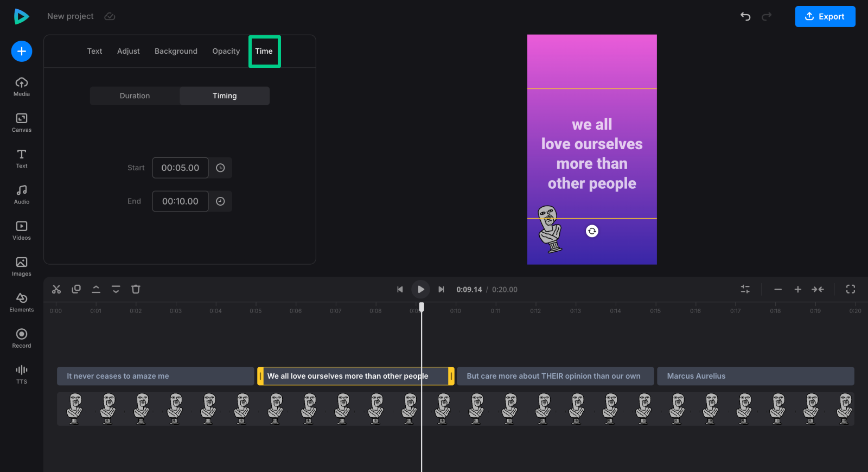Delete the selected clip with trash icon

[x=136, y=289]
